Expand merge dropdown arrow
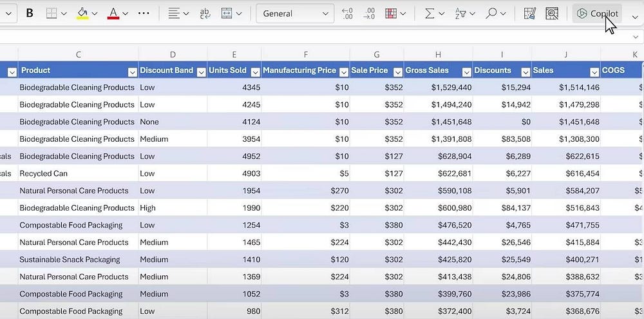The image size is (644, 319). 239,14
